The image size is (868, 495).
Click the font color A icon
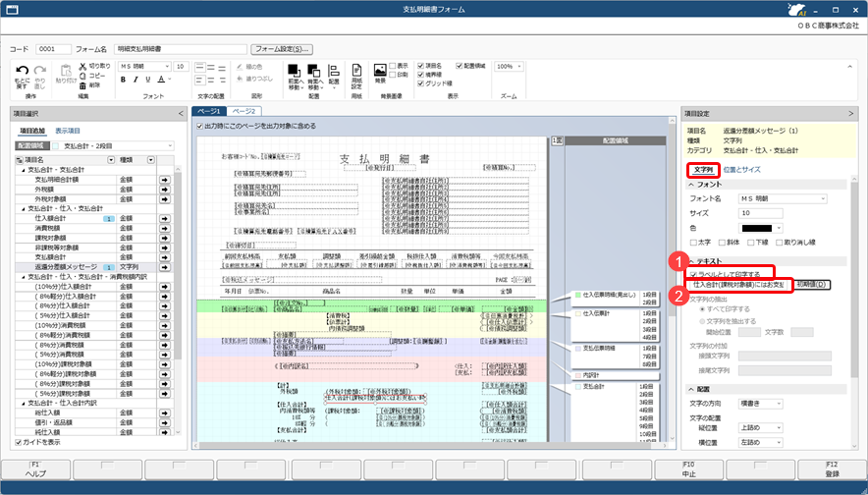point(161,80)
